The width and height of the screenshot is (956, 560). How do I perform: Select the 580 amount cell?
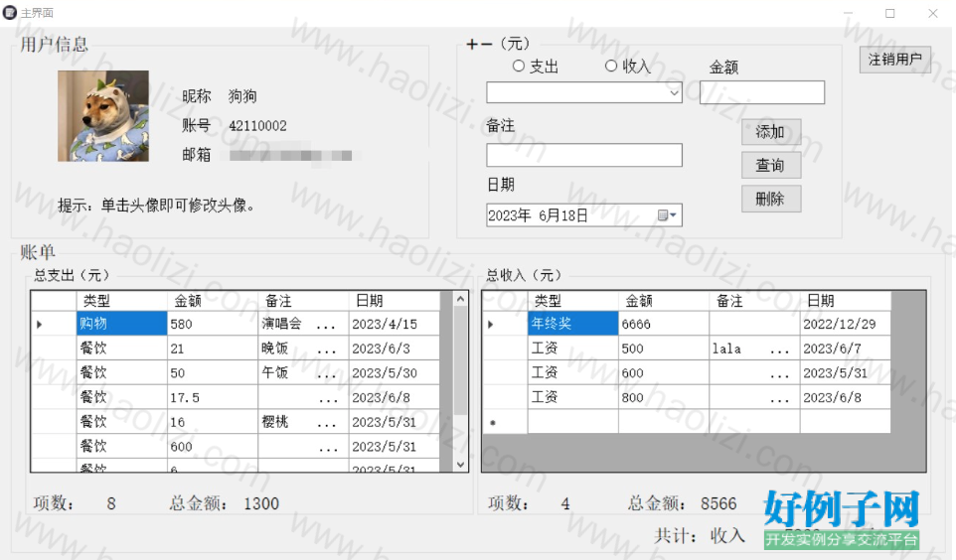[213, 324]
